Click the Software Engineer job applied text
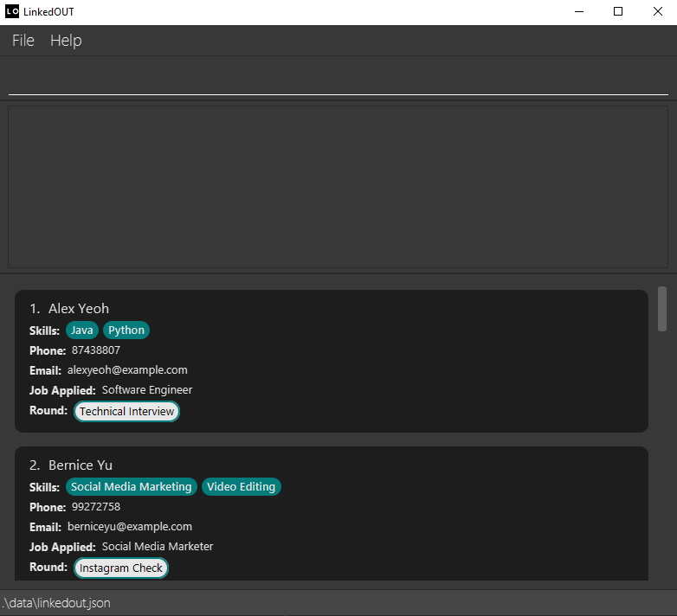The width and height of the screenshot is (677, 616). coord(147,390)
